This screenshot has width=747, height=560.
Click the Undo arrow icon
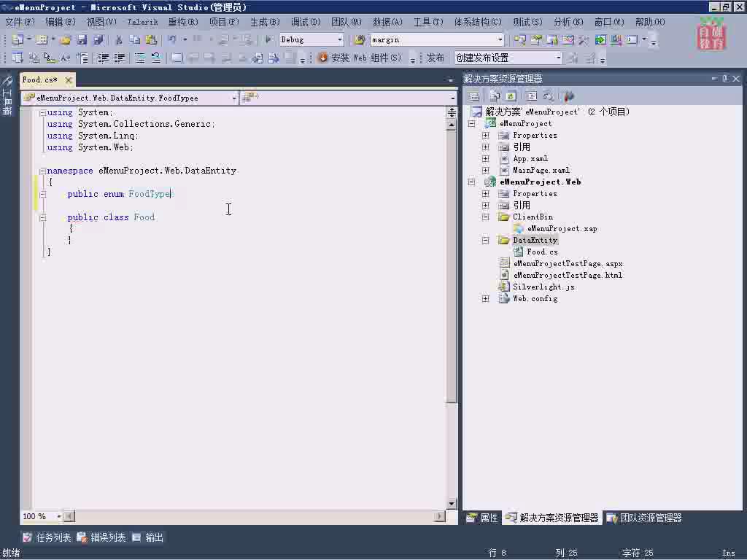pos(172,40)
